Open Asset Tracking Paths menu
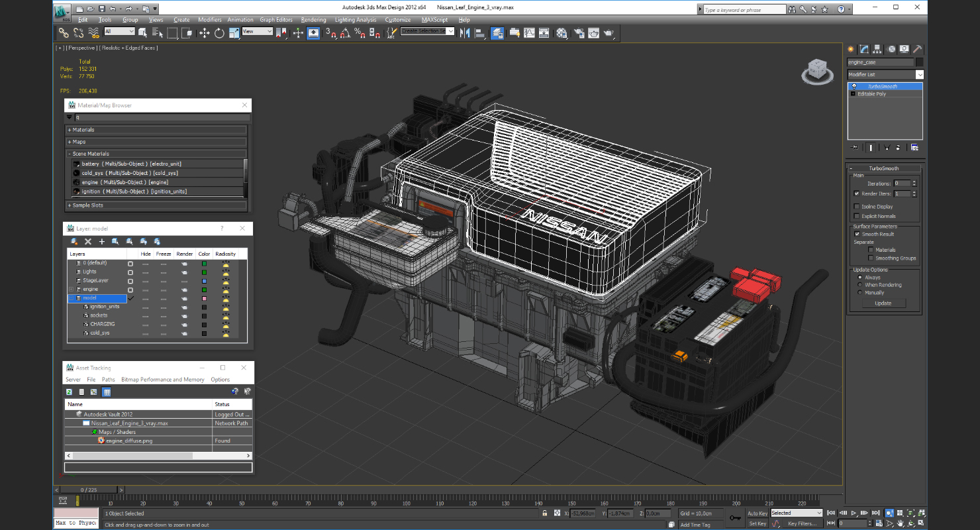The image size is (980, 530). pyautogui.click(x=109, y=380)
